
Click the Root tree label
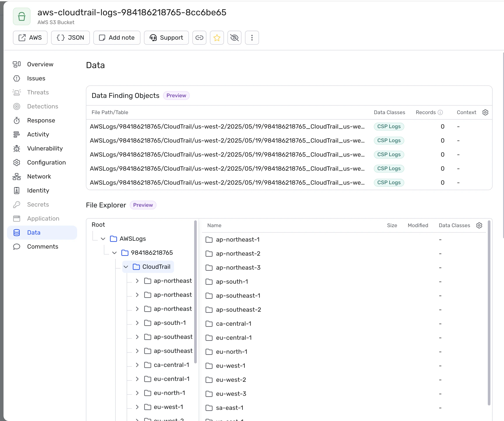[98, 225]
